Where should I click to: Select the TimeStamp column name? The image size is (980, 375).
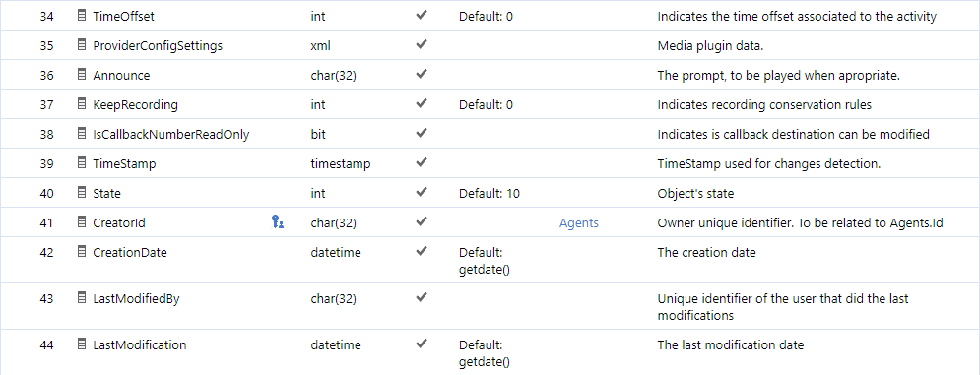pos(124,164)
